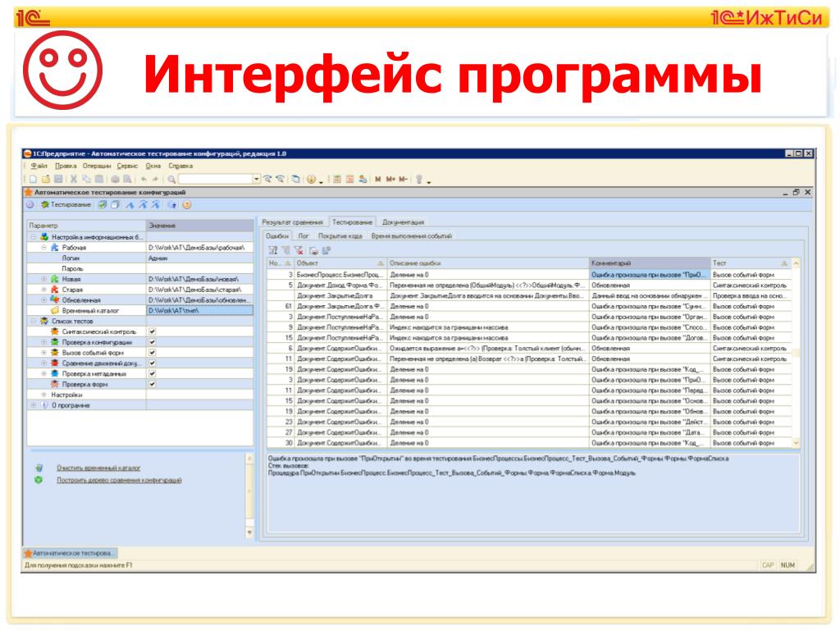Sort by the Объект column header
Viewport: 840px width, 630px height.
click(x=340, y=263)
